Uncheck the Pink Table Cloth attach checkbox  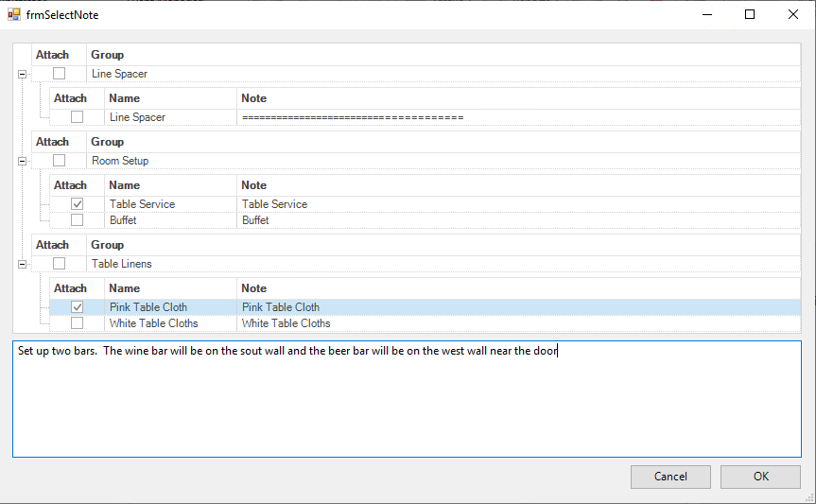[x=77, y=307]
